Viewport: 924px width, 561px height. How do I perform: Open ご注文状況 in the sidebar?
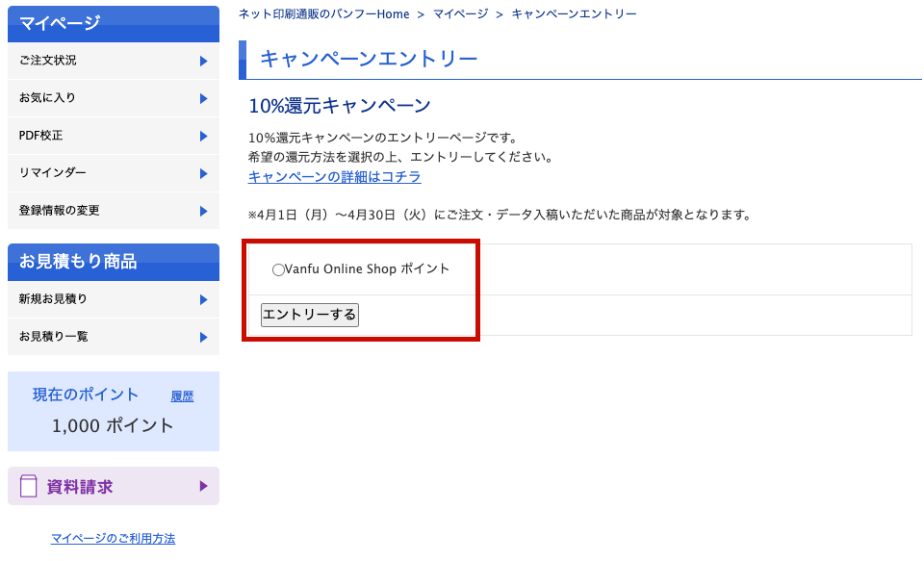coord(114,61)
